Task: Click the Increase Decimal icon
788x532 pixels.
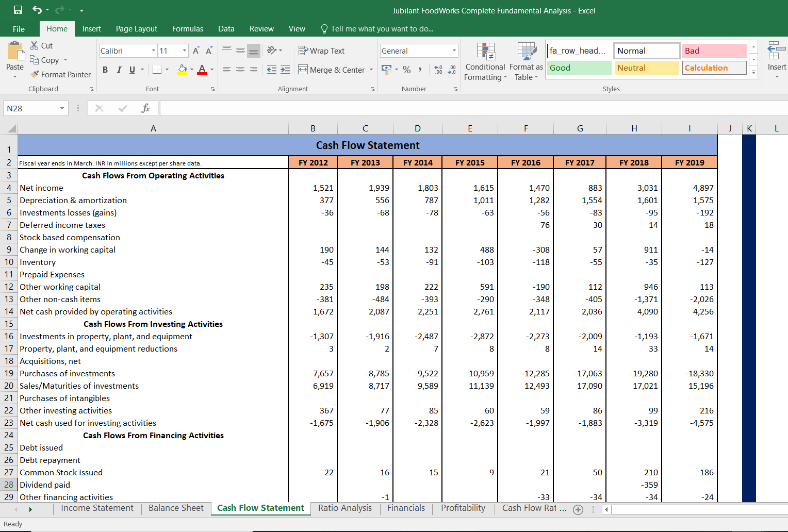Action: 438,69
